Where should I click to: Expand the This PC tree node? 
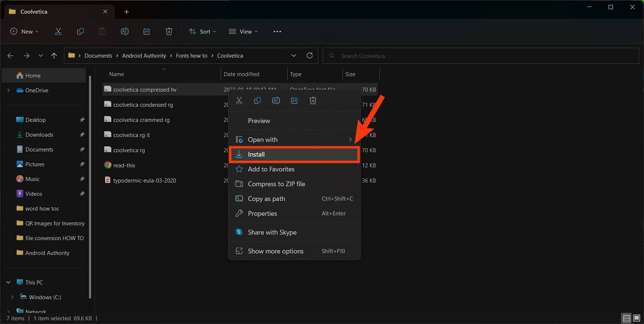pyautogui.click(x=9, y=282)
